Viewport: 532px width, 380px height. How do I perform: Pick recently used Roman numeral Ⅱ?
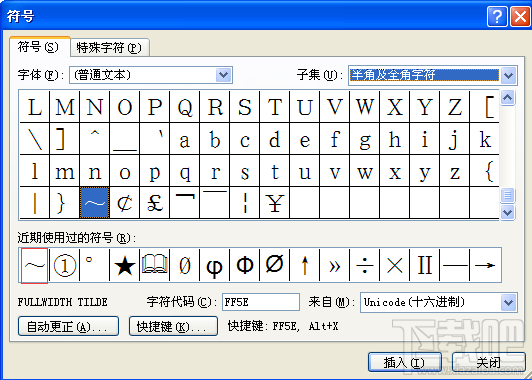[x=424, y=265]
